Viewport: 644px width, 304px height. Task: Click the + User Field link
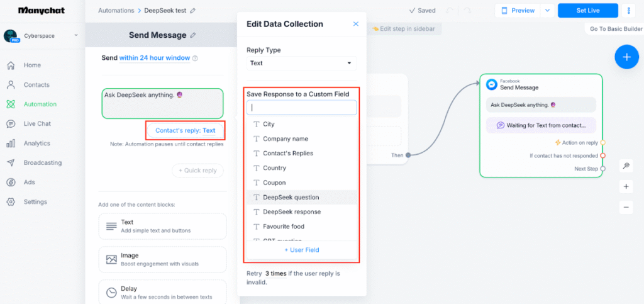point(302,250)
